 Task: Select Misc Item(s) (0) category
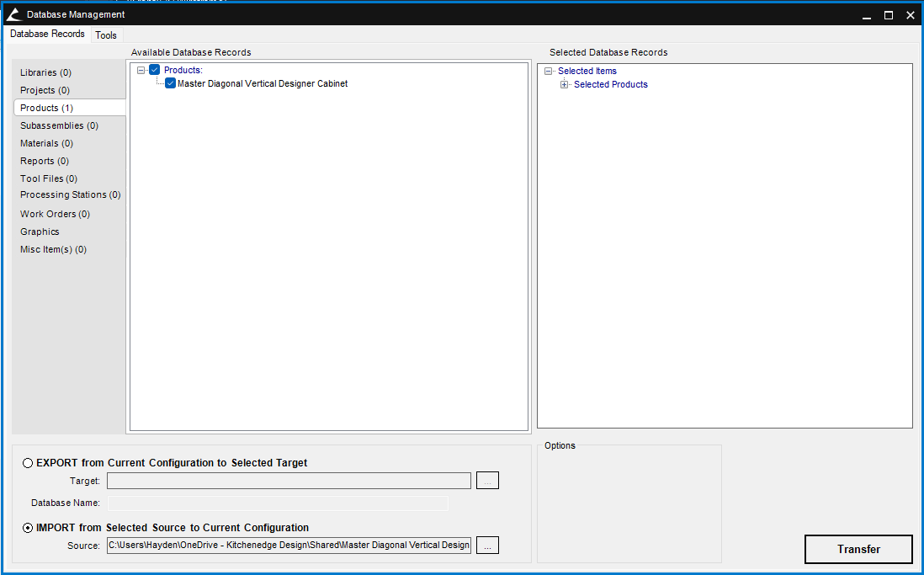pos(53,249)
